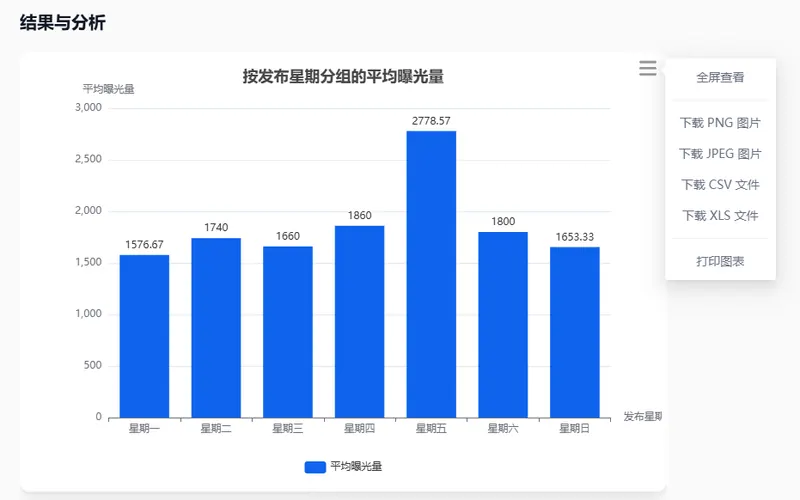Click the 2778.57 data label

pyautogui.click(x=431, y=121)
